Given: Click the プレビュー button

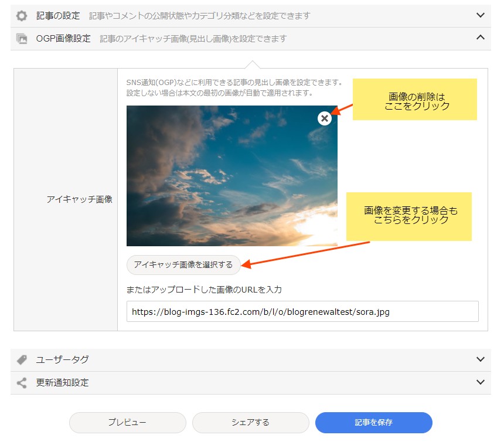Looking at the screenshot, I should pos(128,422).
